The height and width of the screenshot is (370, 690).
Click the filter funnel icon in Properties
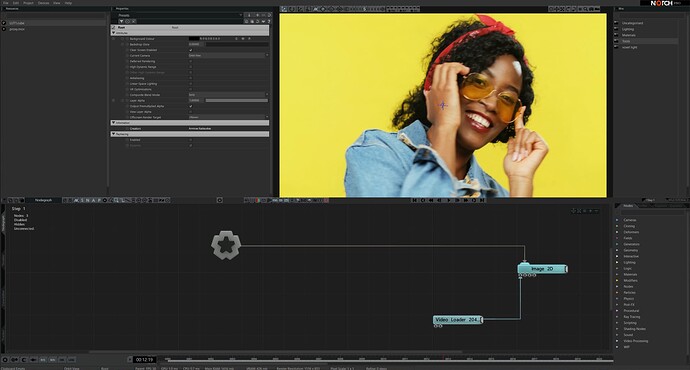pyautogui.click(x=121, y=21)
